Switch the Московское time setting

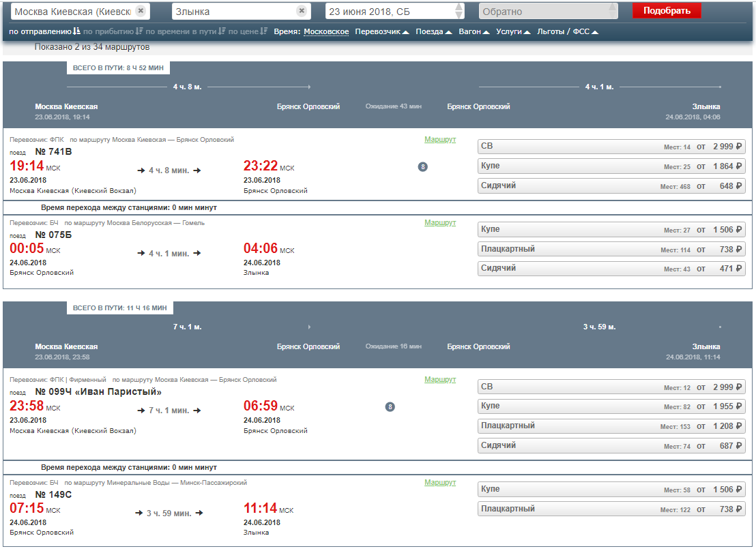click(326, 31)
